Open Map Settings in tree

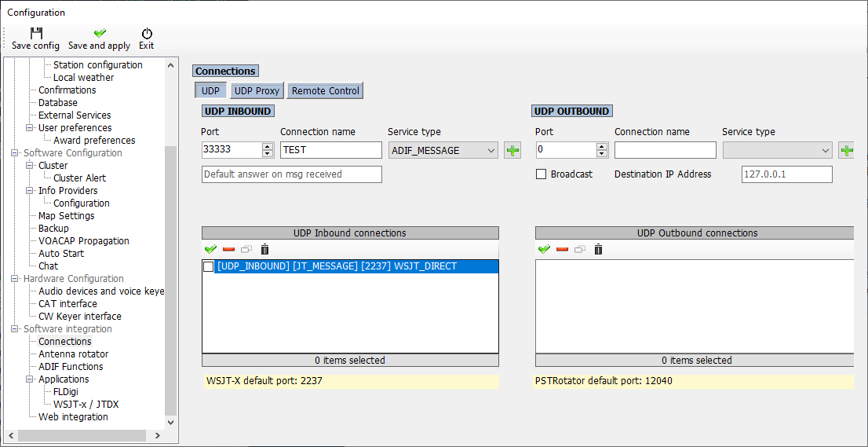(67, 215)
